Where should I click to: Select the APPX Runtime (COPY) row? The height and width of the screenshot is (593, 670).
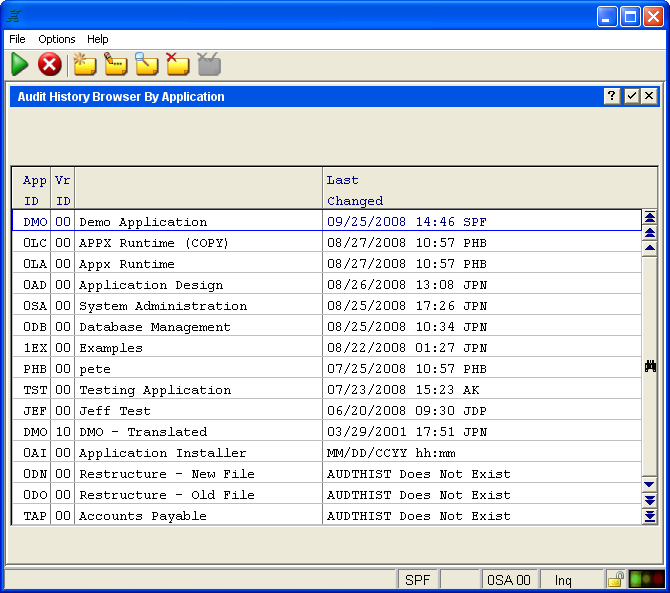point(327,242)
